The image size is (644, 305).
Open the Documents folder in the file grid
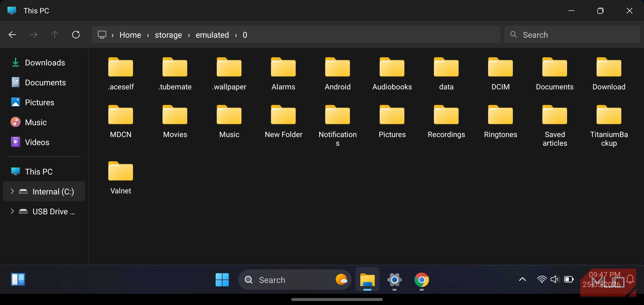(555, 74)
